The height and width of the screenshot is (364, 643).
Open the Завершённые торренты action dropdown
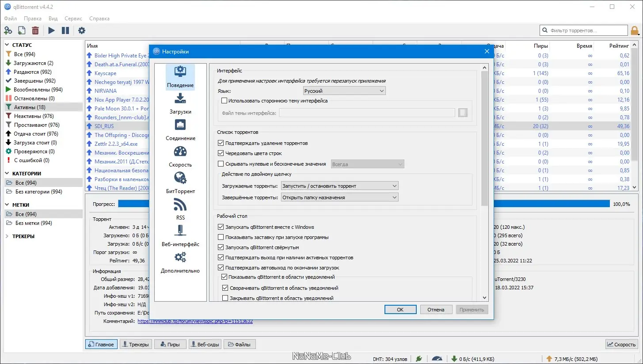tap(339, 197)
